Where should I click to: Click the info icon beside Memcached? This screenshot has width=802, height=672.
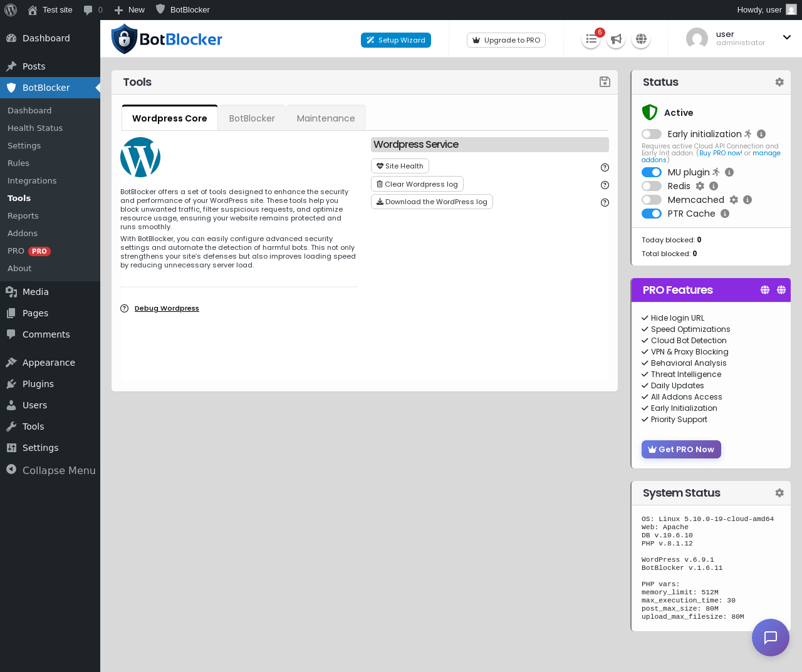click(747, 200)
